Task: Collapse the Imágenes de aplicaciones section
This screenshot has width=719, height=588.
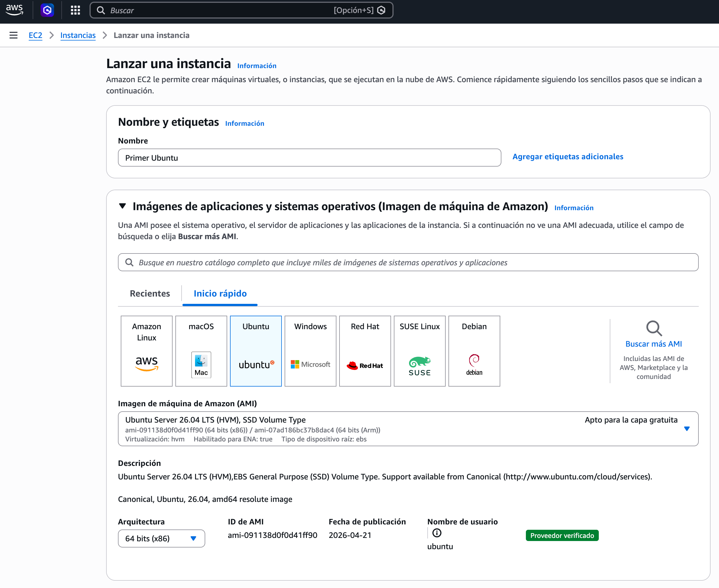Action: click(123, 206)
